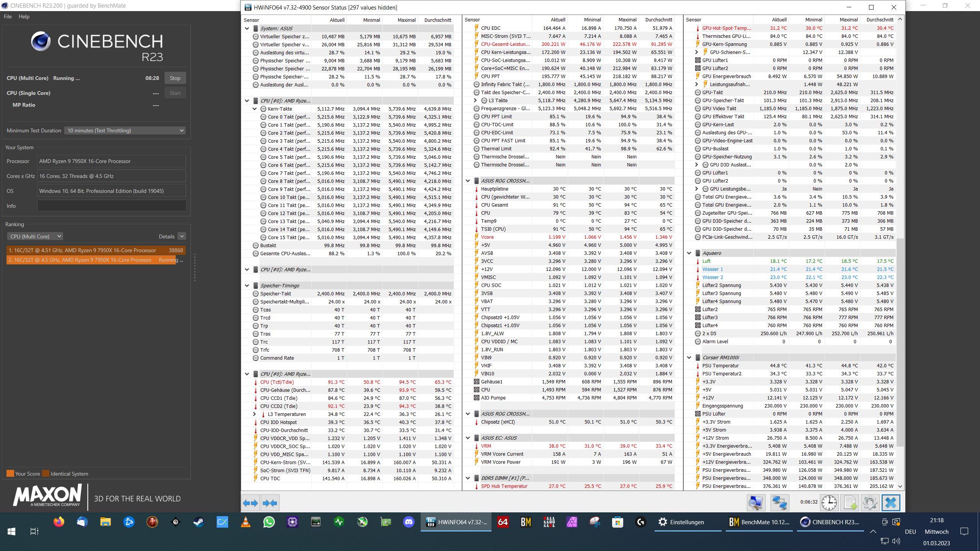Open HWiNFO sensor settings gear
980x551 pixels.
pyautogui.click(x=870, y=503)
